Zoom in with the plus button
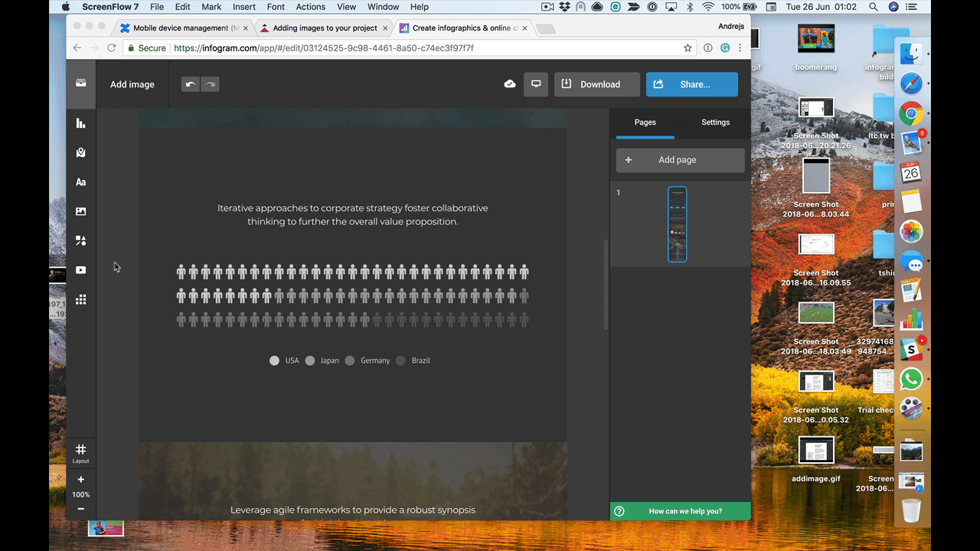The height and width of the screenshot is (551, 980). 80,480
